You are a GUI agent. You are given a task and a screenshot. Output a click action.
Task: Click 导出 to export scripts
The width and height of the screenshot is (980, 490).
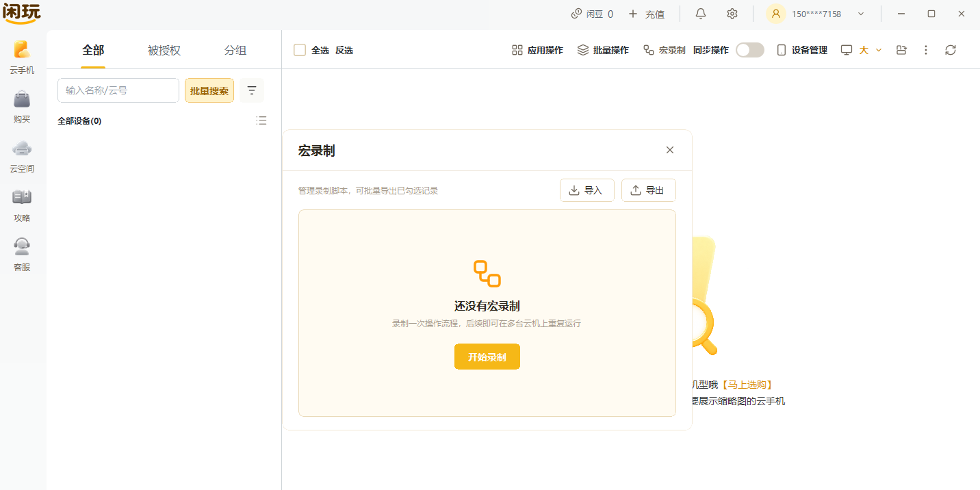point(649,190)
